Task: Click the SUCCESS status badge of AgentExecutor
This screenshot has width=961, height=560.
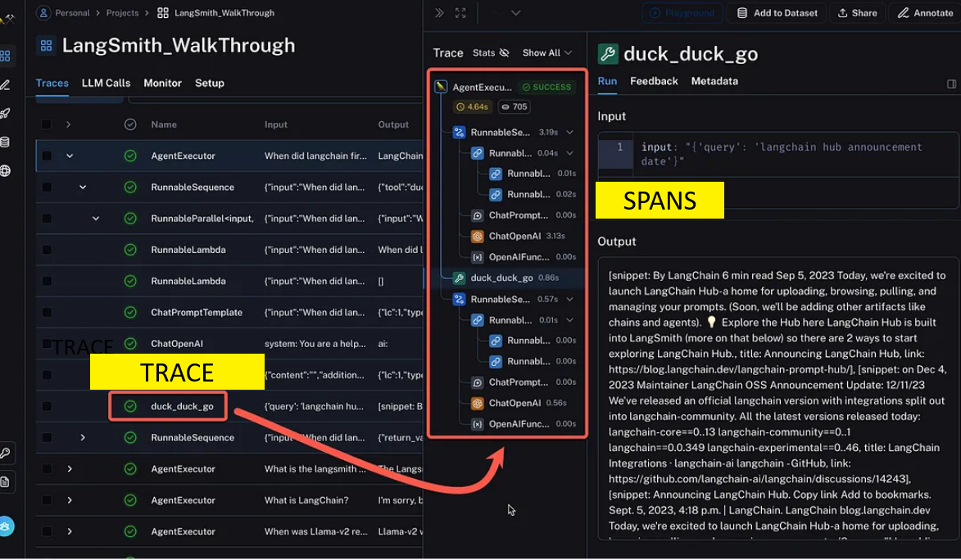Action: (x=546, y=87)
